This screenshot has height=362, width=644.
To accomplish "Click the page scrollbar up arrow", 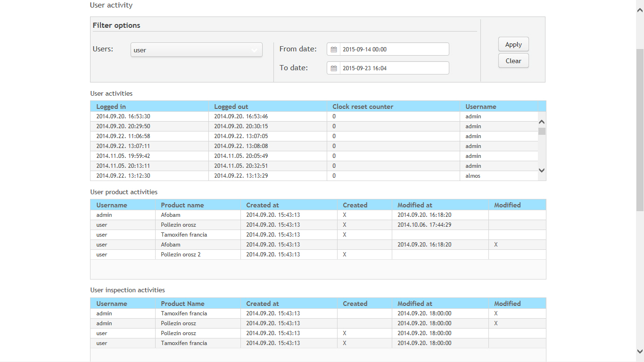I will pos(640,4).
